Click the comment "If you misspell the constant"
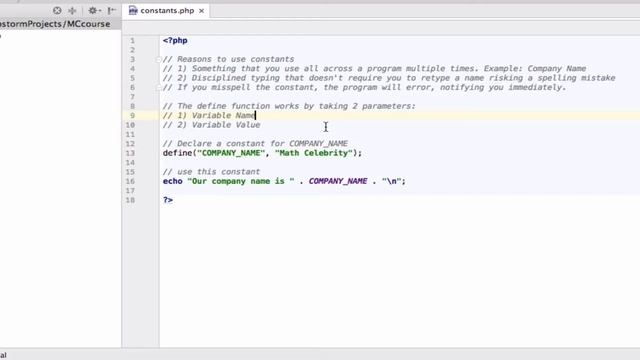The height and width of the screenshot is (360, 640). click(x=364, y=87)
